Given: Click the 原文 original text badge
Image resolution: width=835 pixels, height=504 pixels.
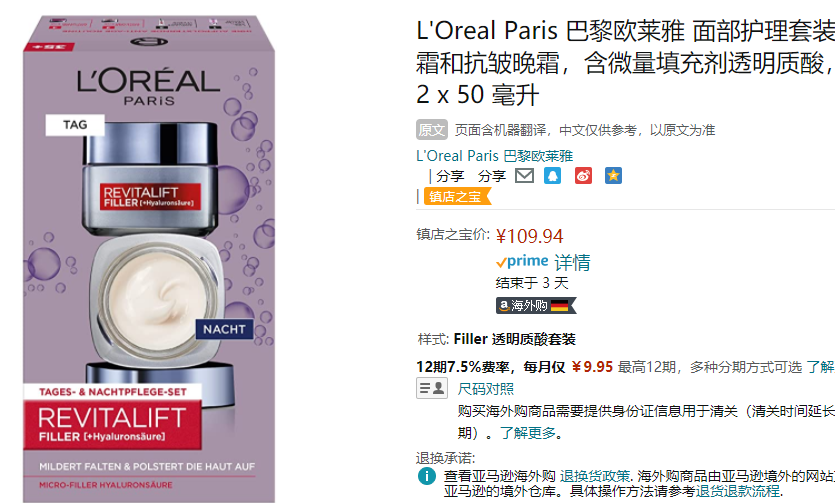Looking at the screenshot, I should pos(431,129).
